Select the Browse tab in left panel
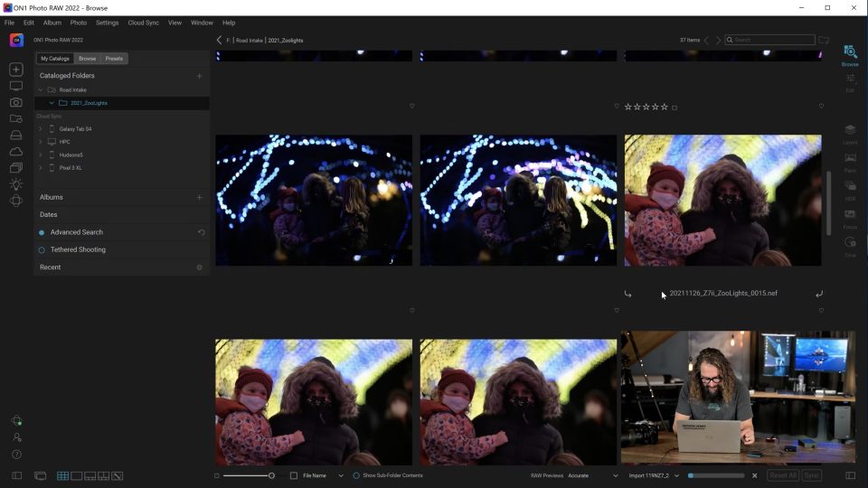 point(87,59)
